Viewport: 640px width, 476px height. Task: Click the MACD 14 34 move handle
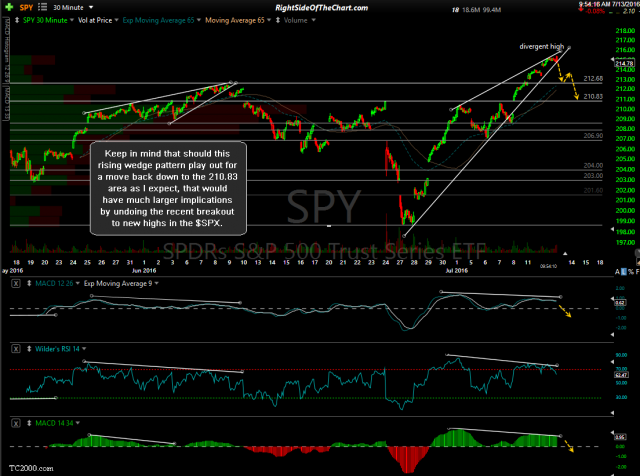(29, 423)
